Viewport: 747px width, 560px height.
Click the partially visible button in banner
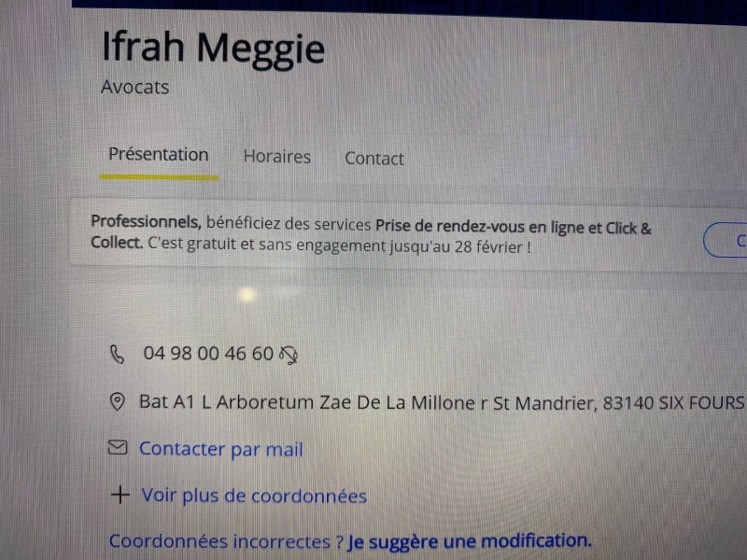click(726, 240)
